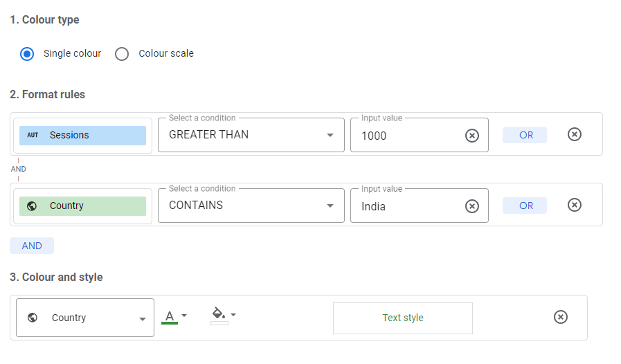Image resolution: width=621 pixels, height=364 pixels.
Task: Open the font colour A picker
Action: pyautogui.click(x=174, y=317)
